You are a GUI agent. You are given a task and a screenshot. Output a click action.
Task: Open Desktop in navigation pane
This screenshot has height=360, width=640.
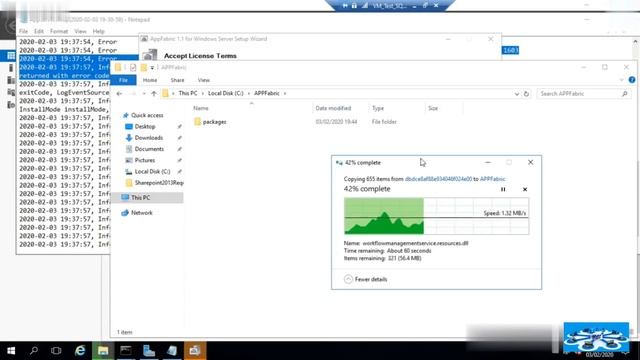coord(145,127)
